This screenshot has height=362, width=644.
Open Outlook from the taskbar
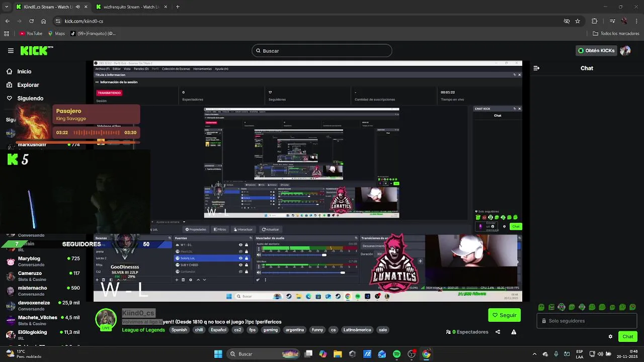[x=382, y=354]
